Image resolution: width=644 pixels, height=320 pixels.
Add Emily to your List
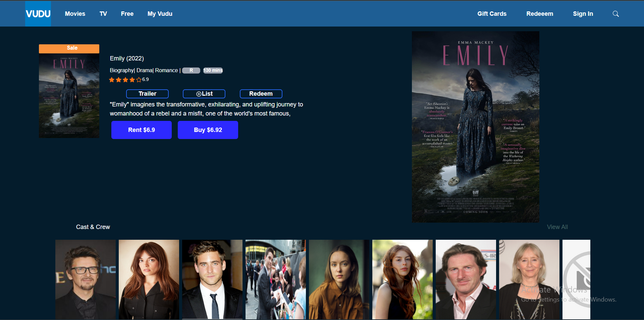(204, 94)
